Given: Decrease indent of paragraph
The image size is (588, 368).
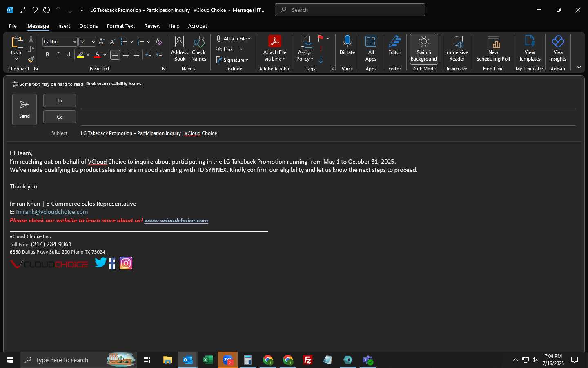Looking at the screenshot, I should coord(148,55).
